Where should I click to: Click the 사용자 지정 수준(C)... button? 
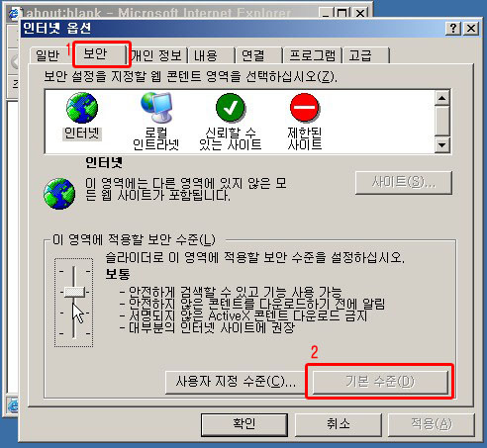(236, 382)
